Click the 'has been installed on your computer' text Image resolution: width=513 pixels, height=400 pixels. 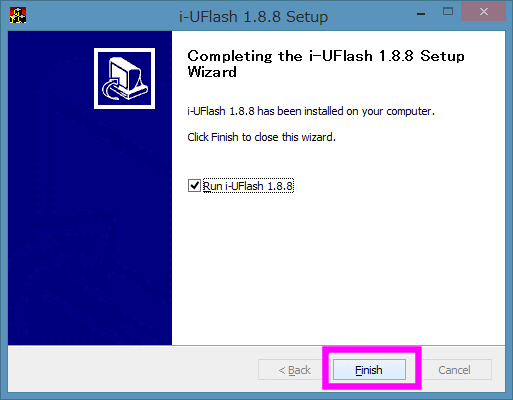coord(346,111)
